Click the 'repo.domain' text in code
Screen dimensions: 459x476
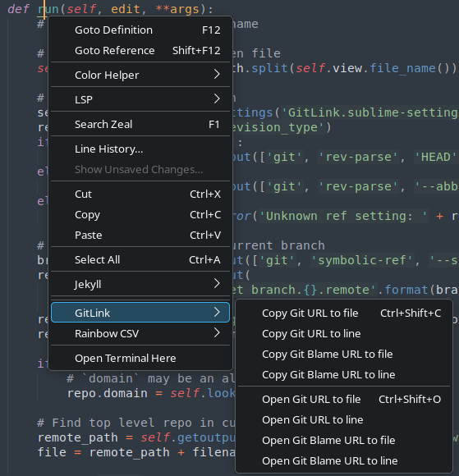point(108,393)
